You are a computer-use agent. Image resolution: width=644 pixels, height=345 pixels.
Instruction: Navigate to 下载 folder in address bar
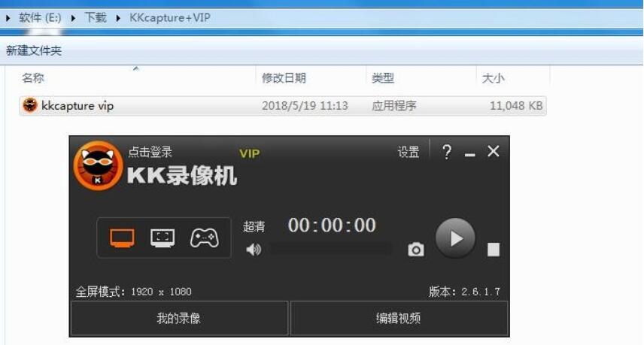[96, 17]
